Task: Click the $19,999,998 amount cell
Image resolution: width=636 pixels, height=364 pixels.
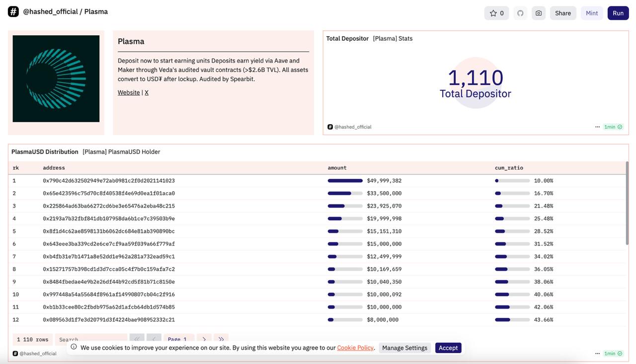Action: (384, 218)
